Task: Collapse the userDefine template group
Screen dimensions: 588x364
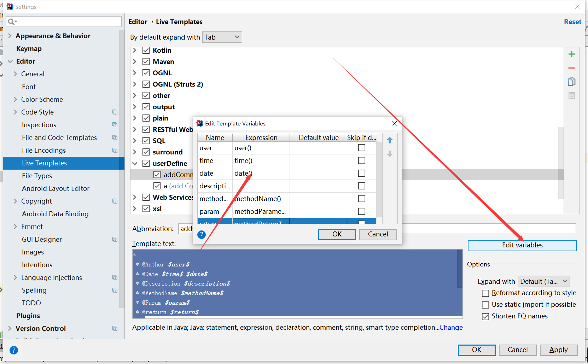Action: pos(135,163)
